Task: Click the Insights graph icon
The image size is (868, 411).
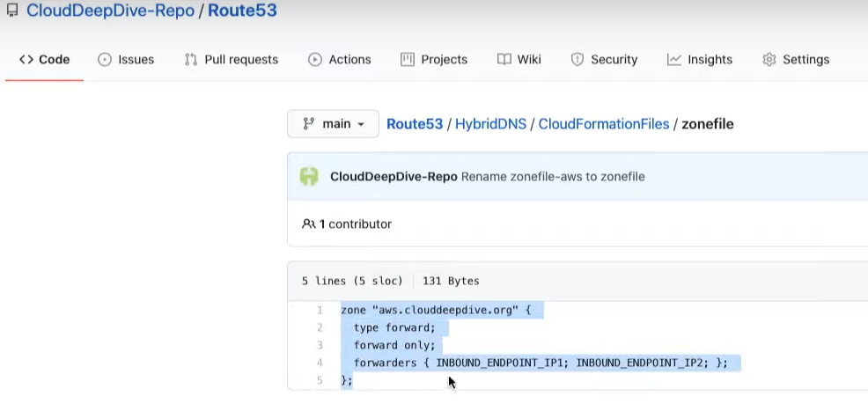Action: [673, 60]
